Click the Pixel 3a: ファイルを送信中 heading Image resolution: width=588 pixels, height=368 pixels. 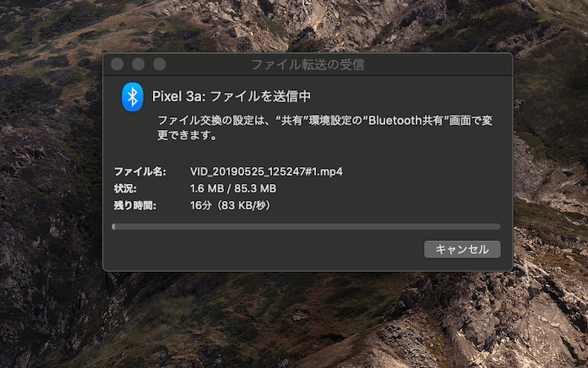pyautogui.click(x=231, y=97)
